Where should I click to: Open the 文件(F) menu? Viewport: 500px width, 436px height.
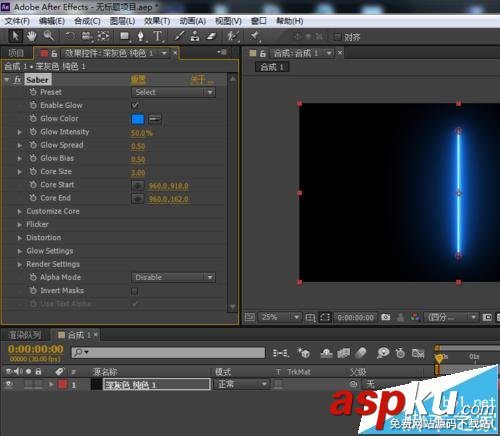17,21
